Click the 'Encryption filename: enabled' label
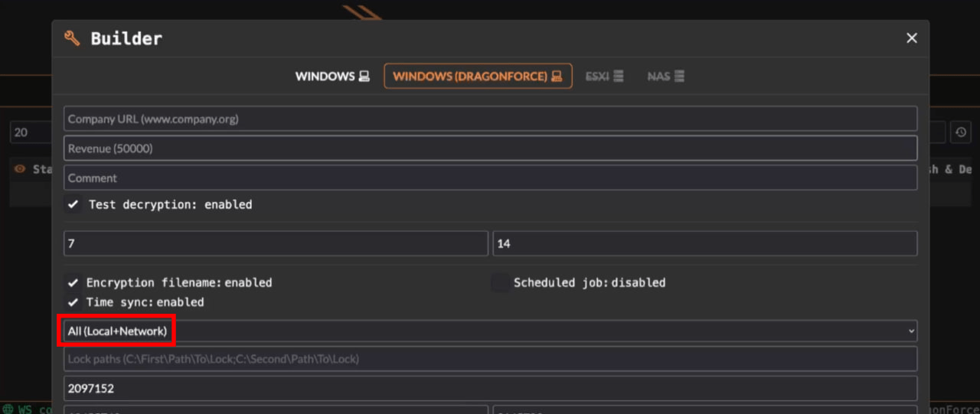Screen dimensions: 980x414 point(179,283)
